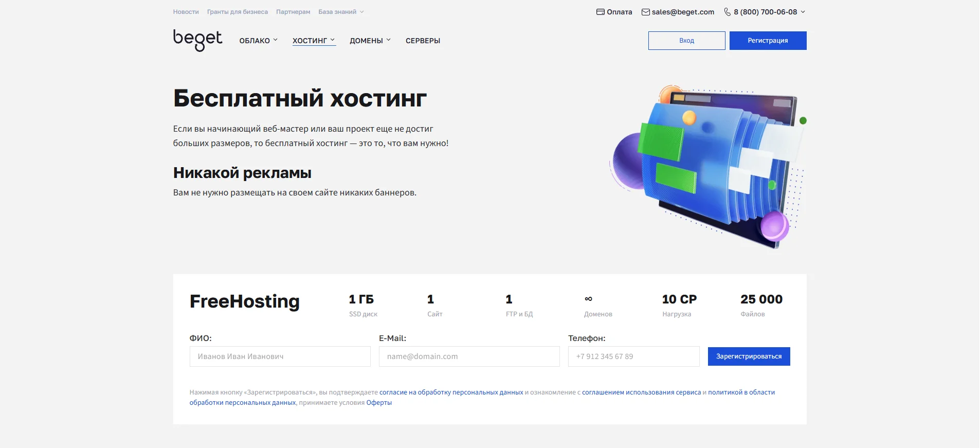Open the База знаний link
The image size is (980, 448).
tap(337, 12)
